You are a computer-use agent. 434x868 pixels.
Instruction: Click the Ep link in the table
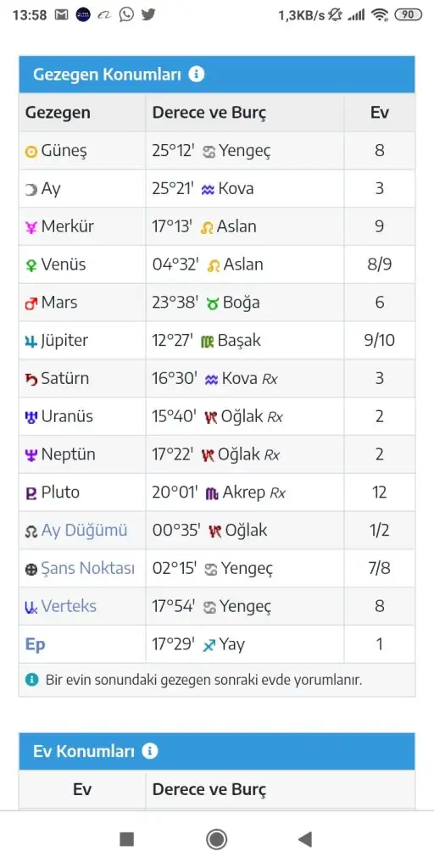click(35, 644)
